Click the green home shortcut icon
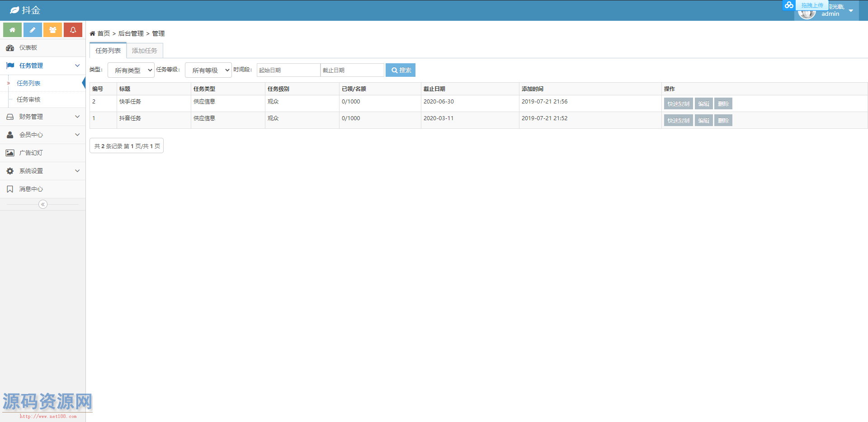Screen dimensions: 868x422 [x=12, y=30]
